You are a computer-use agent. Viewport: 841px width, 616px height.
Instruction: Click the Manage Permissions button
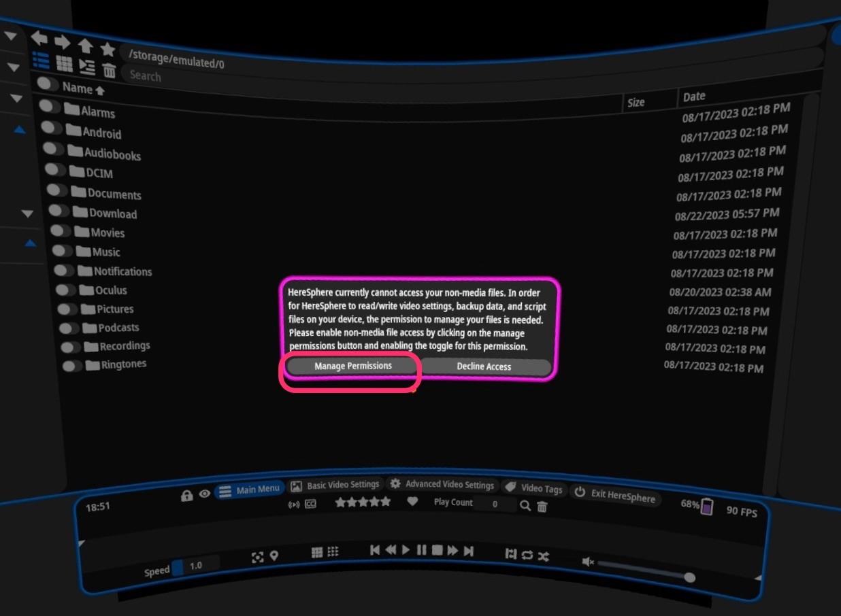point(352,366)
